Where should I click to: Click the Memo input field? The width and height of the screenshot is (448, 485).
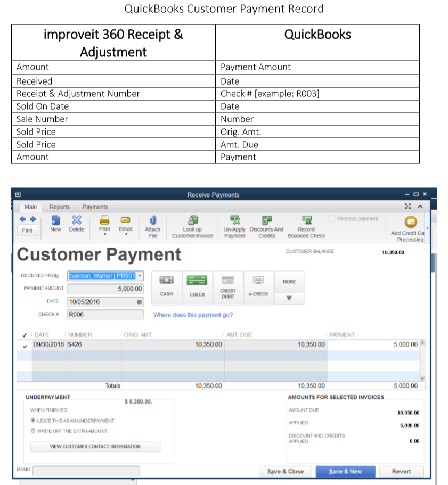pos(86,471)
